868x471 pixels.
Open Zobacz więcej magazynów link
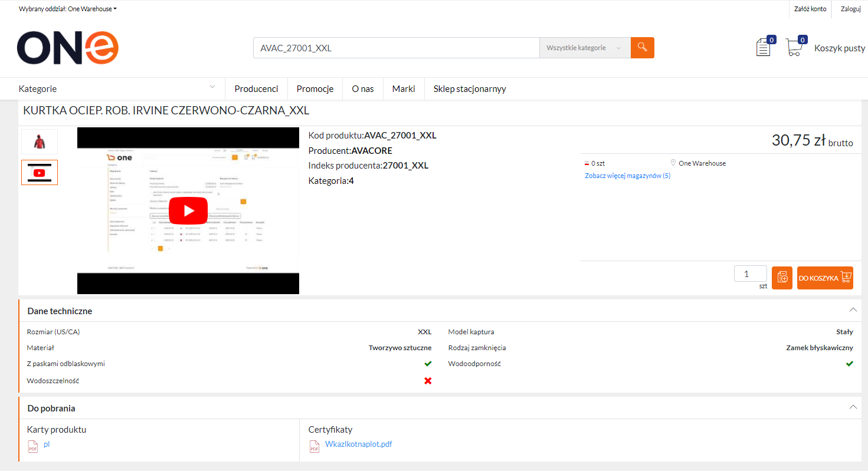click(x=627, y=176)
